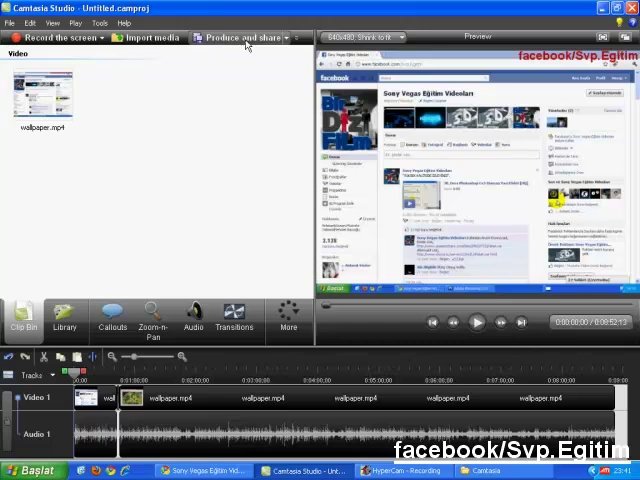Click the Redo icon
The height and width of the screenshot is (480, 640).
(25, 357)
